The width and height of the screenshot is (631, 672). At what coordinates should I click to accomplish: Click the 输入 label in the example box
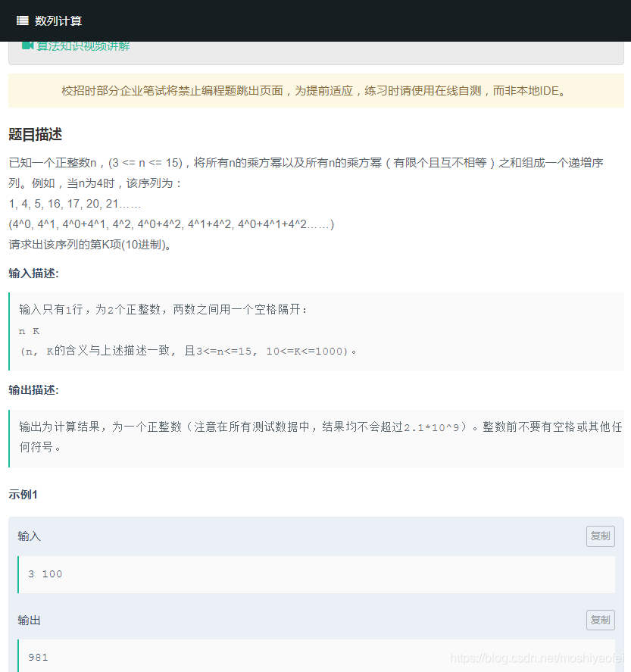[29, 536]
